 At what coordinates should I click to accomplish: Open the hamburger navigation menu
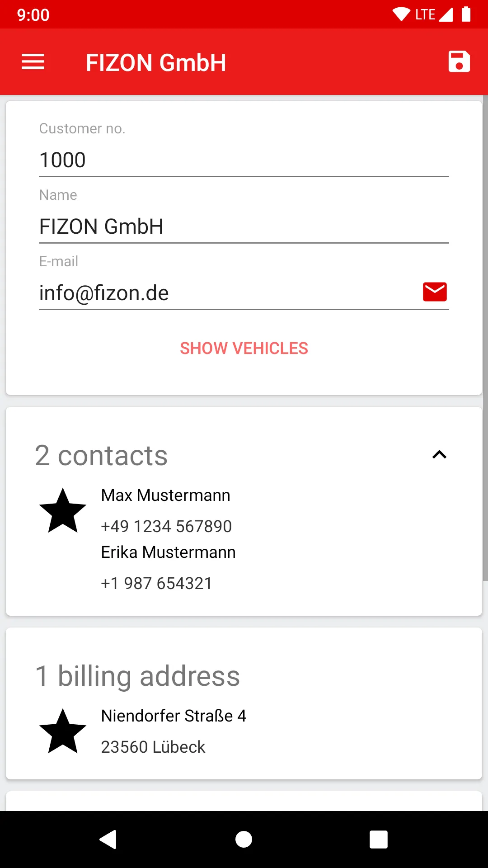point(33,62)
